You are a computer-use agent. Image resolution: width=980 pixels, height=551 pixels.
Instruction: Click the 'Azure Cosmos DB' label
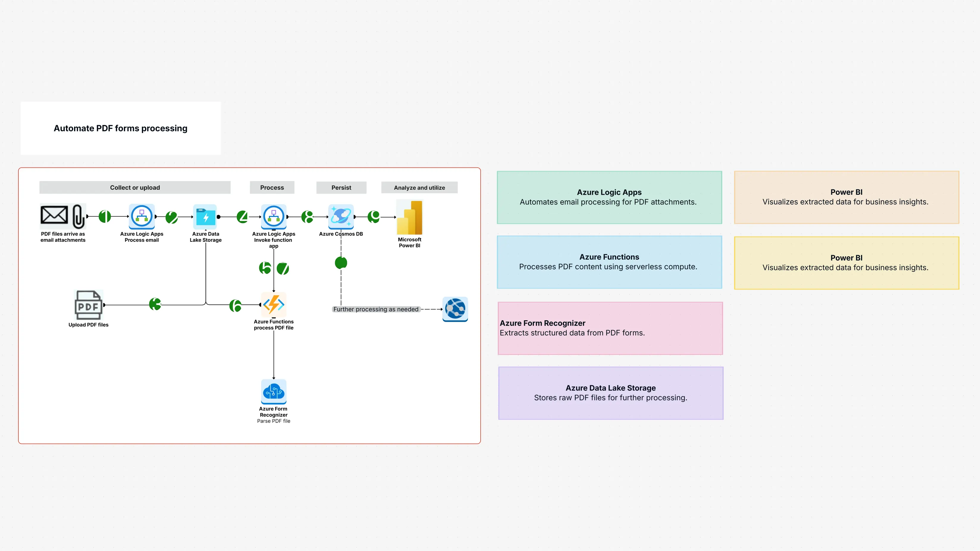click(341, 234)
